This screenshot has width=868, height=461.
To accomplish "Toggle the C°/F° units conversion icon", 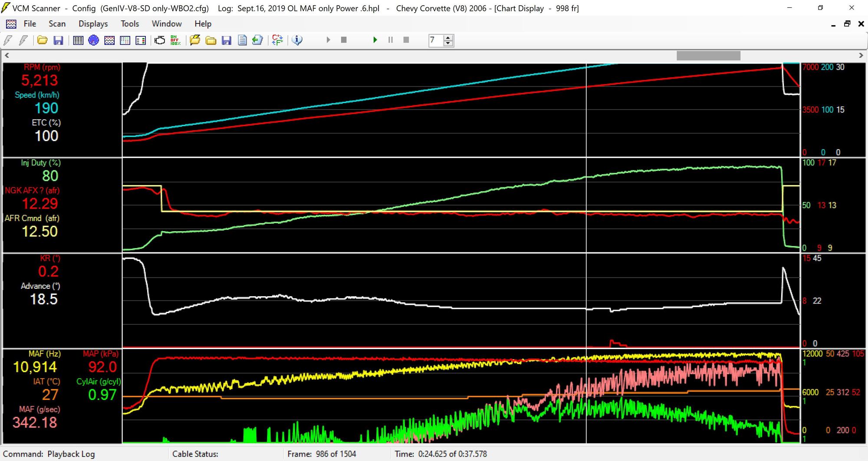I will pyautogui.click(x=277, y=40).
